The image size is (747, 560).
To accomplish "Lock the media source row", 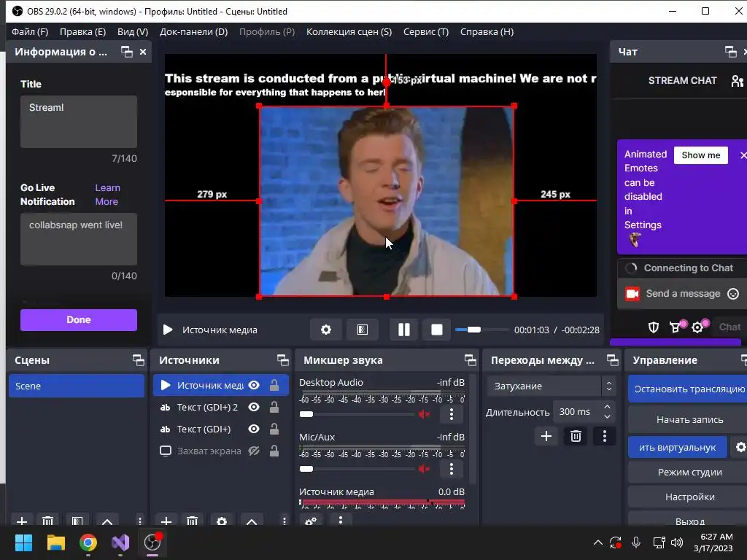I will [274, 385].
